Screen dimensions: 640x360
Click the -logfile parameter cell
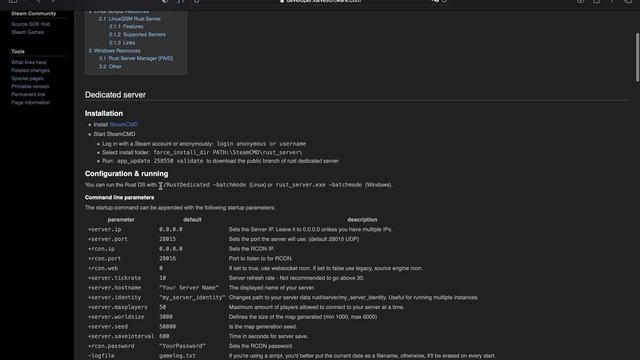point(101,356)
